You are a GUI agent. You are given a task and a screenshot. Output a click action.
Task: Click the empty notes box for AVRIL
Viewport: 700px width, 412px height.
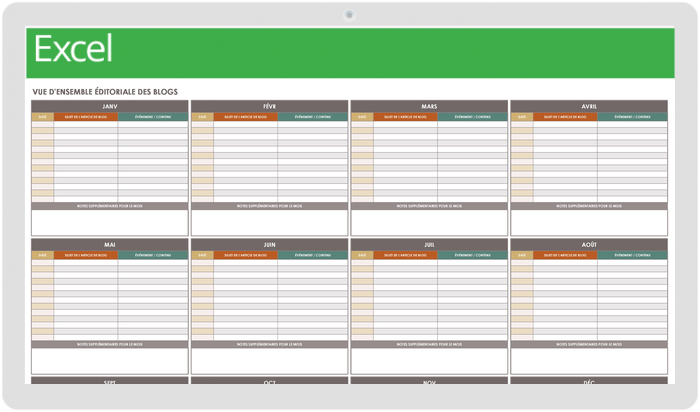pyautogui.click(x=589, y=223)
